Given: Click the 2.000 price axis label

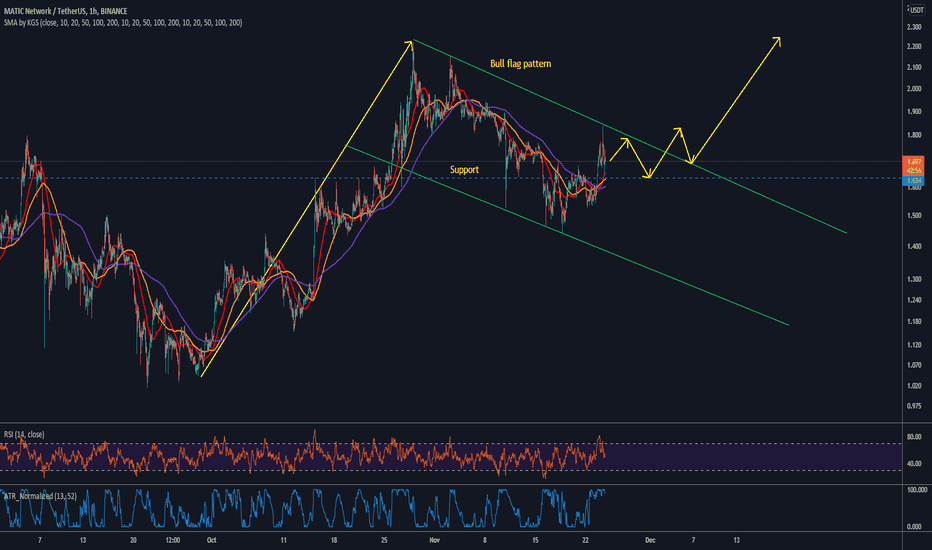Looking at the screenshot, I should pos(914,89).
